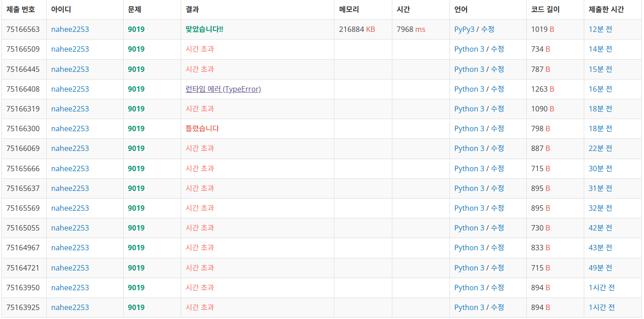Click the 결과 column header
Image resolution: width=644 pixels, height=319 pixels.
click(192, 9)
